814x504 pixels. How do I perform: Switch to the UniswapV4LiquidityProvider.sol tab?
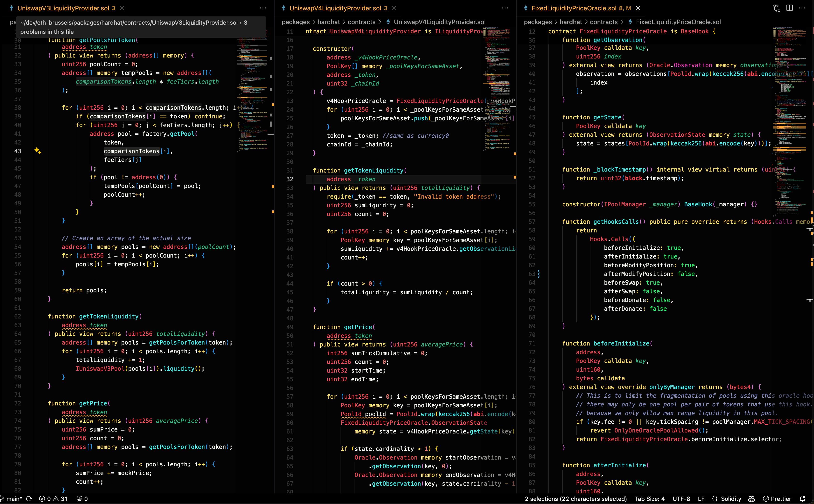click(x=335, y=8)
